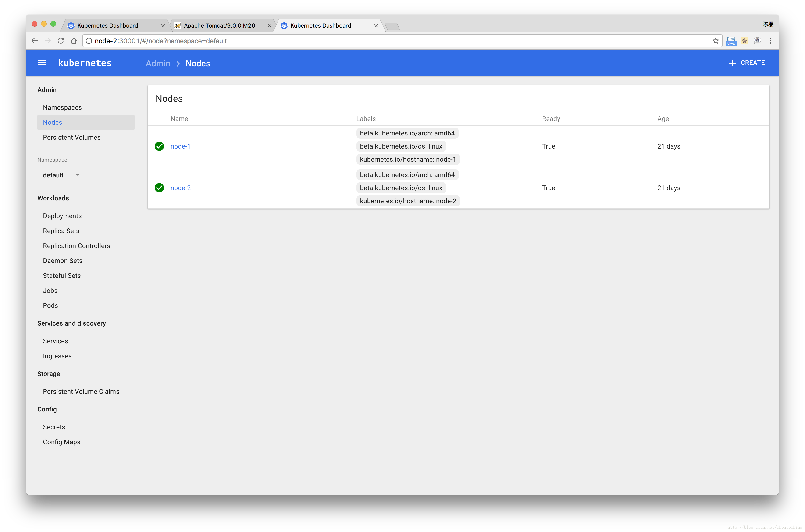Click the browser settings three-dot icon
This screenshot has width=805, height=532.
(x=771, y=41)
